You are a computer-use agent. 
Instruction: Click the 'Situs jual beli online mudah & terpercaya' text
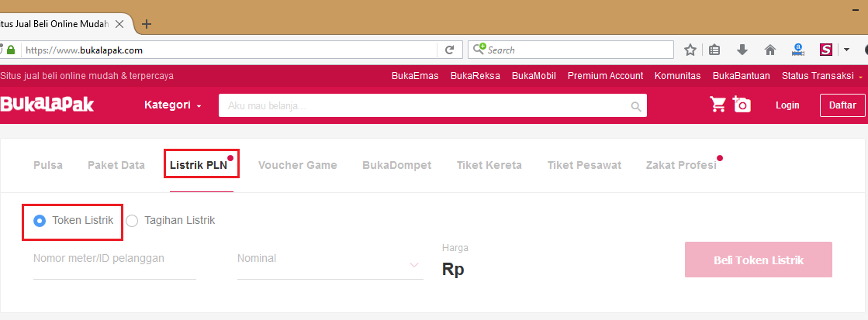tap(87, 76)
